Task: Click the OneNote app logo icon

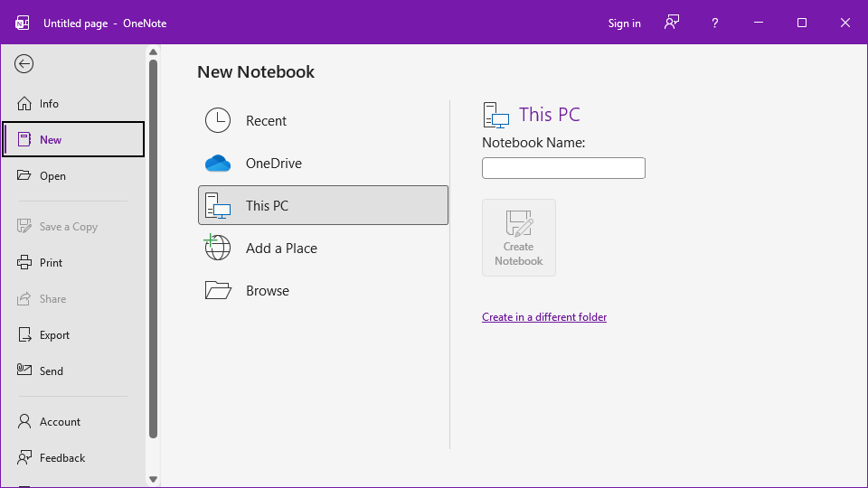Action: point(22,23)
